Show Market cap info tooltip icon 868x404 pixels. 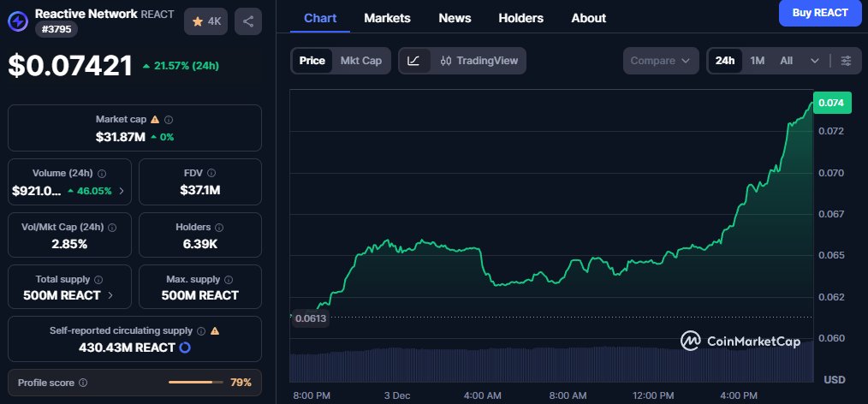(x=169, y=120)
